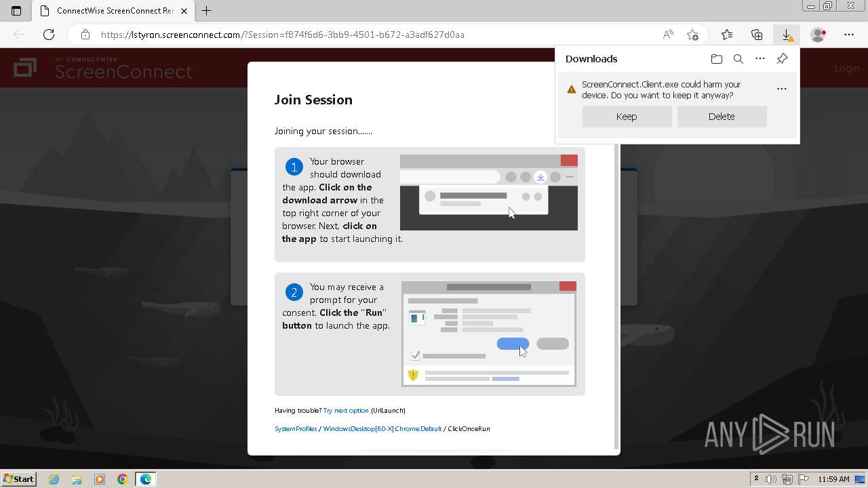Open Internet Explorer from taskbar

point(54,479)
